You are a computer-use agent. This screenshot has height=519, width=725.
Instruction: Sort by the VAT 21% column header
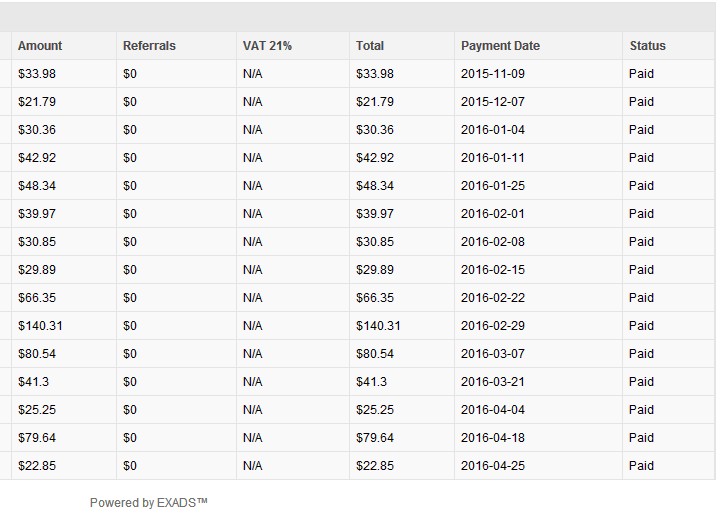point(267,46)
